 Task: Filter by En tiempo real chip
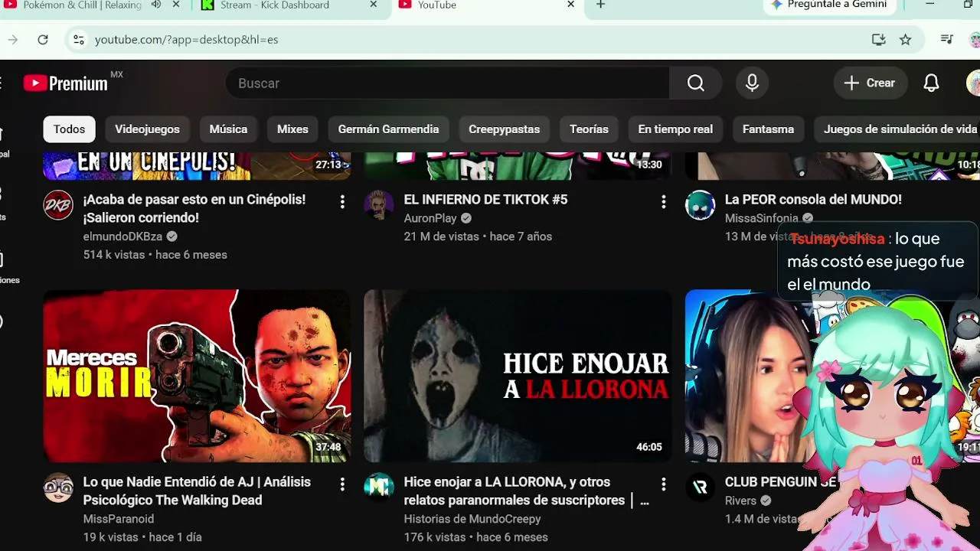click(675, 129)
